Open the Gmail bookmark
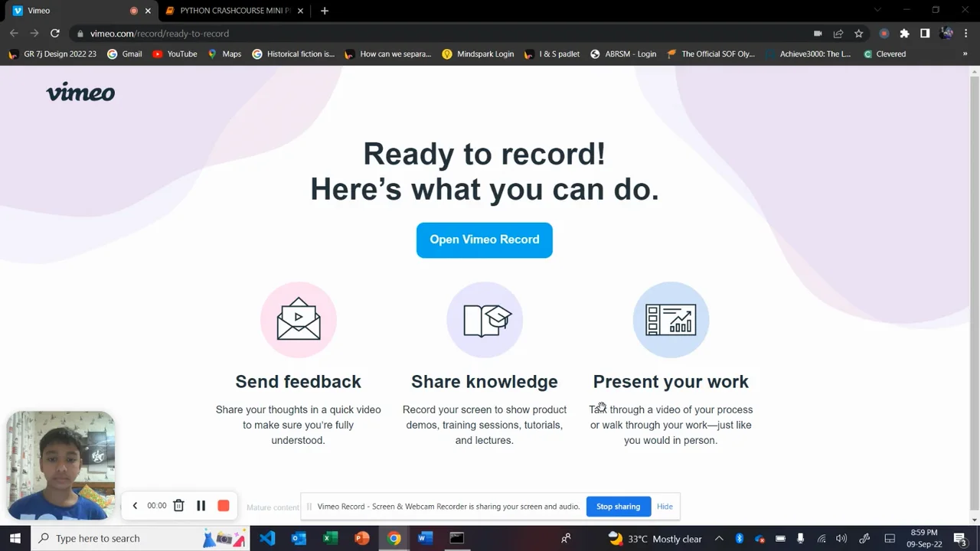980x551 pixels. [x=125, y=54]
